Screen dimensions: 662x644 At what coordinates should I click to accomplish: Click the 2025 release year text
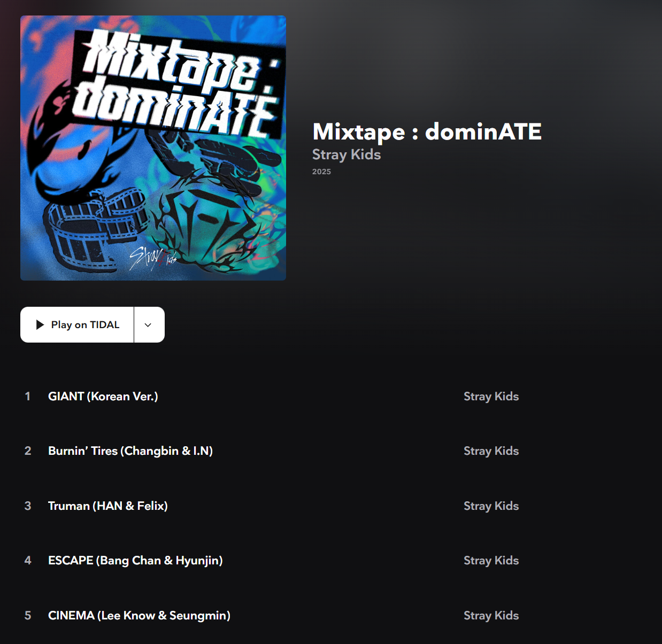click(x=321, y=172)
